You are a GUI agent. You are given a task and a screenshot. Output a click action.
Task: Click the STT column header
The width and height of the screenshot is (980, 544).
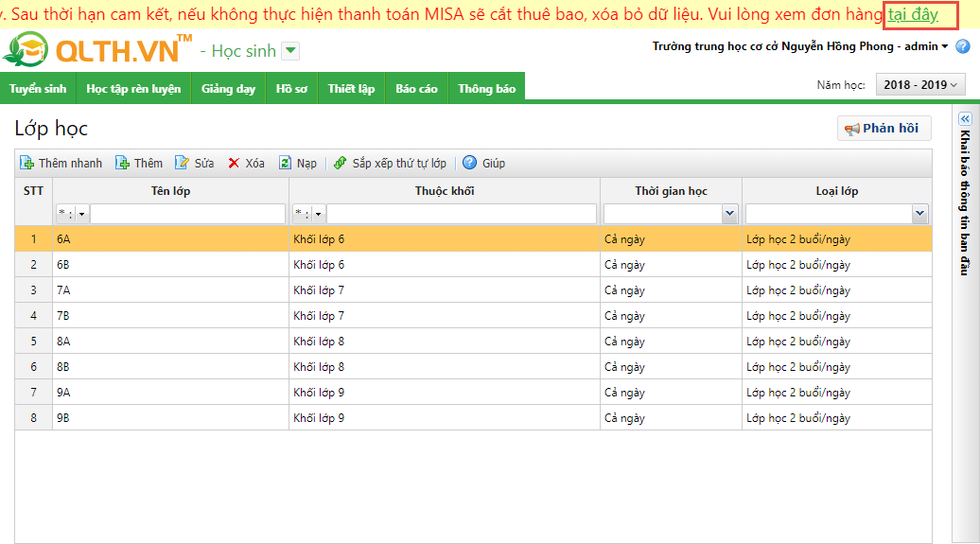[34, 191]
